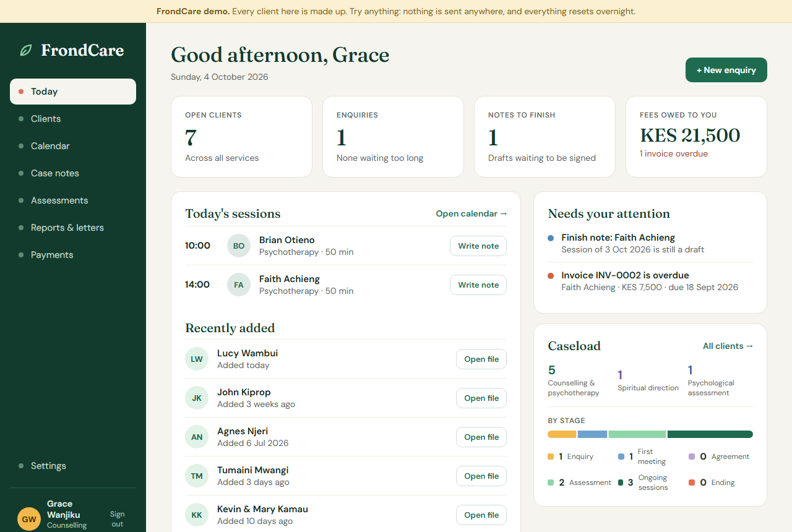
Task: Click the Brian Otieno session name
Action: (x=286, y=240)
